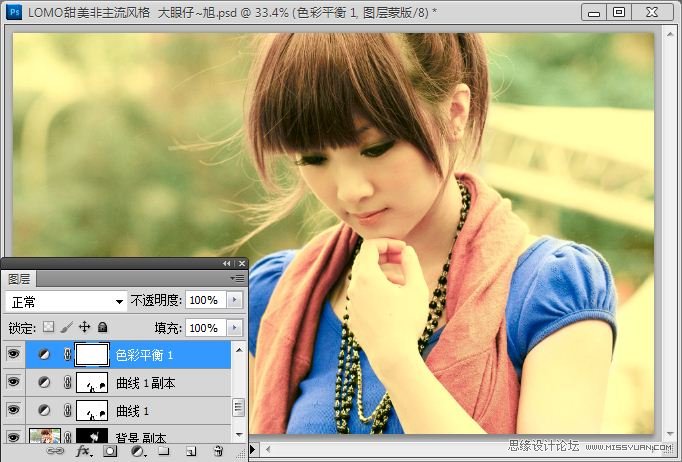Click mask link chain on 曲线 1 副本
Viewport: 682px width, 462px height.
click(67, 382)
